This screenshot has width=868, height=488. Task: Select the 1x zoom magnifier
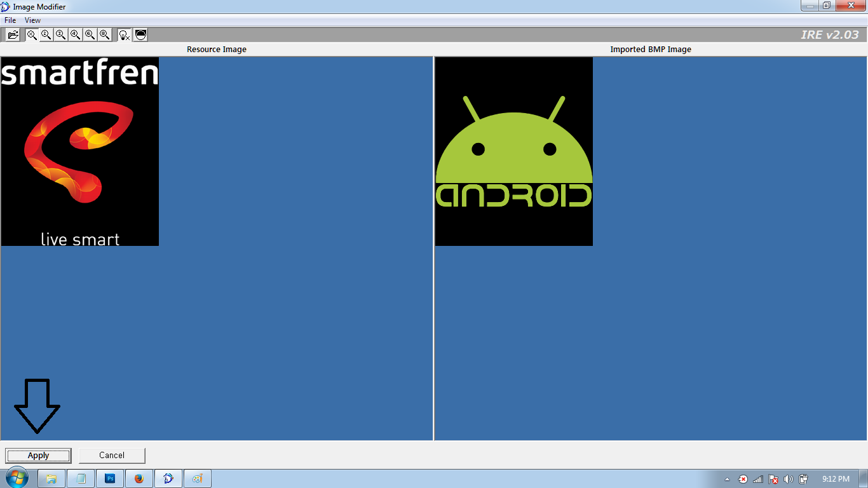pyautogui.click(x=32, y=35)
